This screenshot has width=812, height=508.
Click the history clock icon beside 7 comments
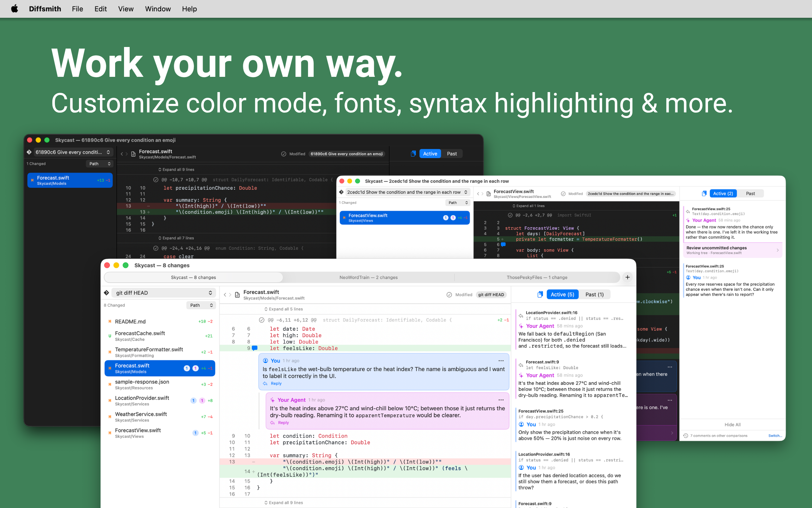click(x=686, y=435)
